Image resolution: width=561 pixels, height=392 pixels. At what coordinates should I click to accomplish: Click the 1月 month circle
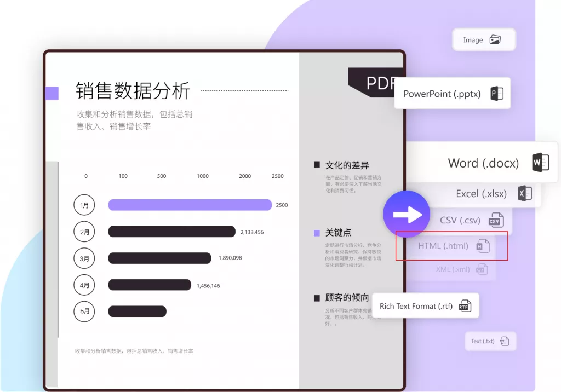84,205
